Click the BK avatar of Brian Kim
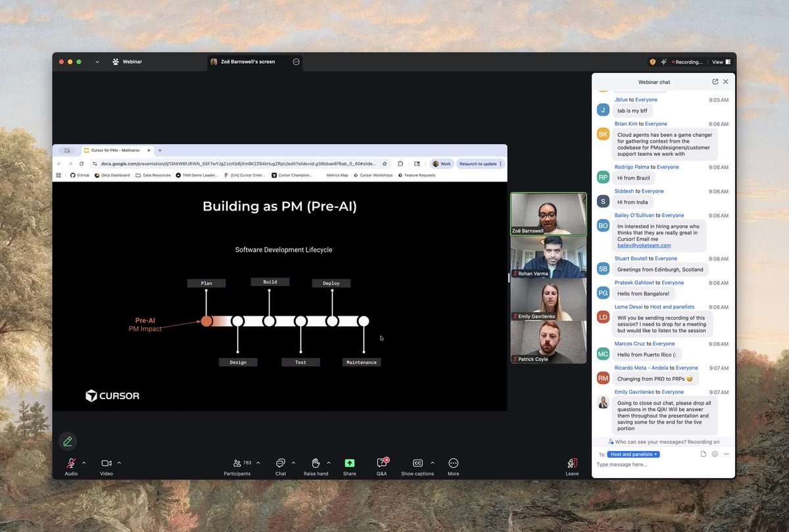This screenshot has width=789, height=532. [603, 133]
